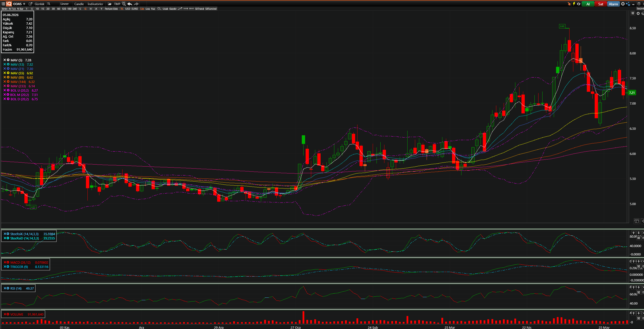Open the Candle chart type dropdown
The height and width of the screenshot is (329, 644).
(79, 4)
